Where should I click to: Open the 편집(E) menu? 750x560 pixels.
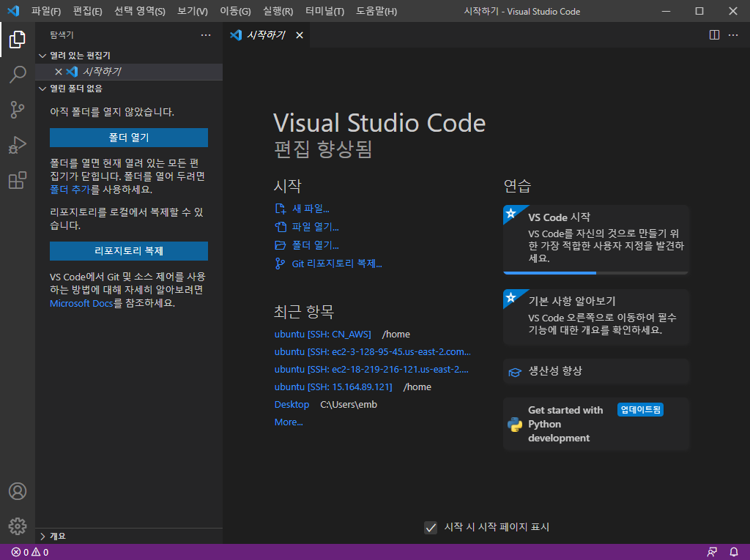[x=88, y=11]
